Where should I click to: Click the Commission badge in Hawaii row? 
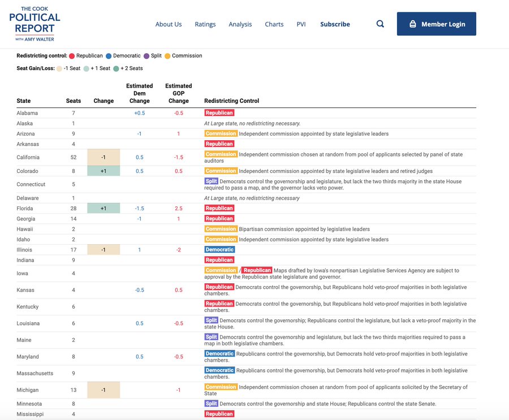221,229
